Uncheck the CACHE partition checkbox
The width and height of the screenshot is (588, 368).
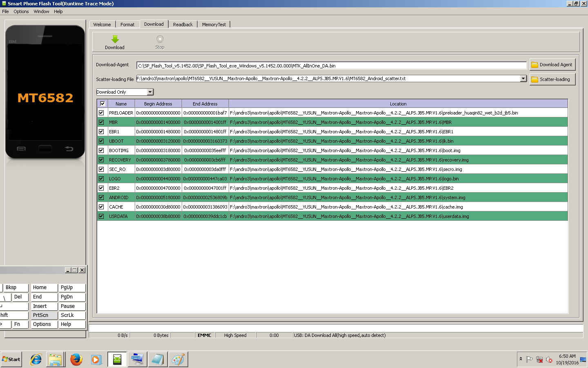[101, 207]
